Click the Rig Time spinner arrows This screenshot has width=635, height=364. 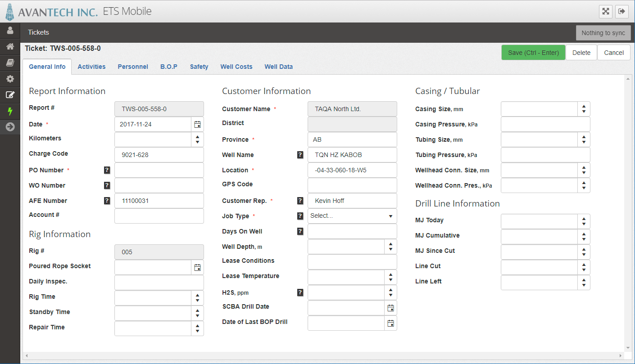(x=197, y=298)
